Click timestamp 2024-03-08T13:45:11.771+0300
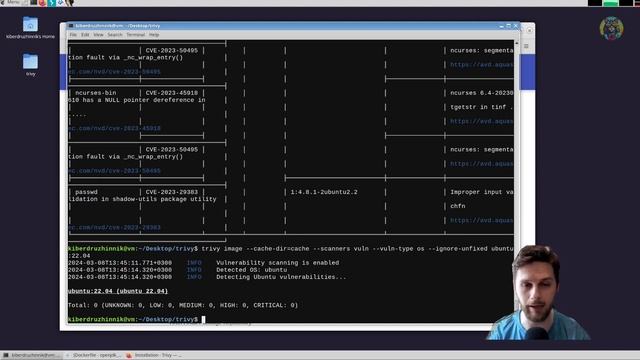The height and width of the screenshot is (360, 640). tap(120, 263)
